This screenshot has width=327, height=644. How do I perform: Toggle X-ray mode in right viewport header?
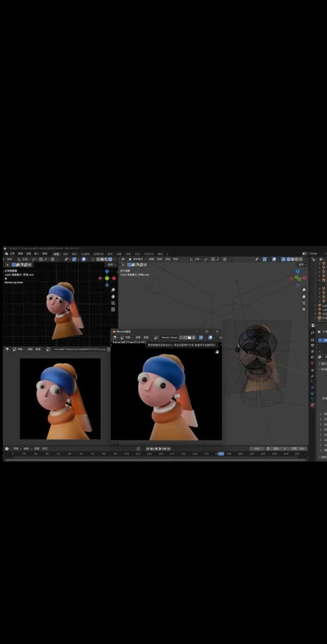[x=283, y=259]
